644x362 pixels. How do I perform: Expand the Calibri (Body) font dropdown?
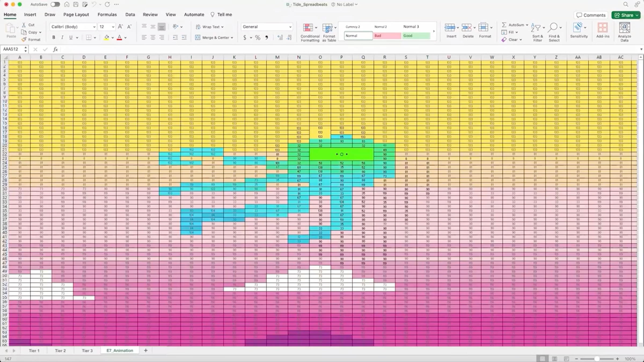point(94,27)
